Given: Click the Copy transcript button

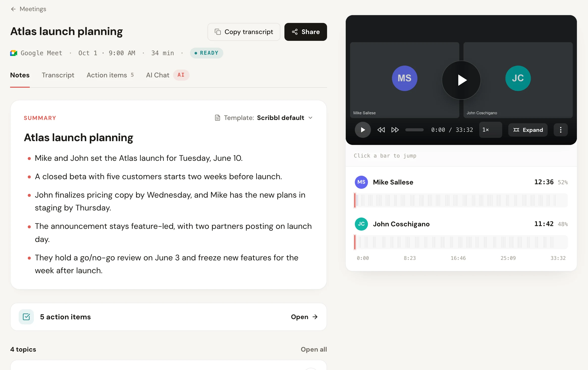Looking at the screenshot, I should click(x=244, y=32).
